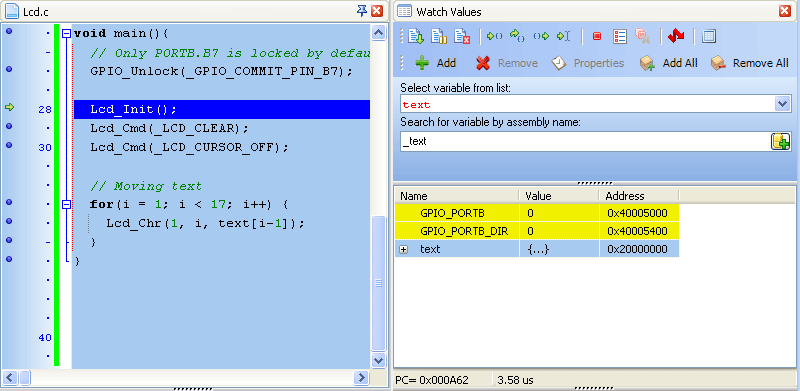Click the editor horizontal scrollbar thumb
Screen dimensions: 800x391
(24, 378)
